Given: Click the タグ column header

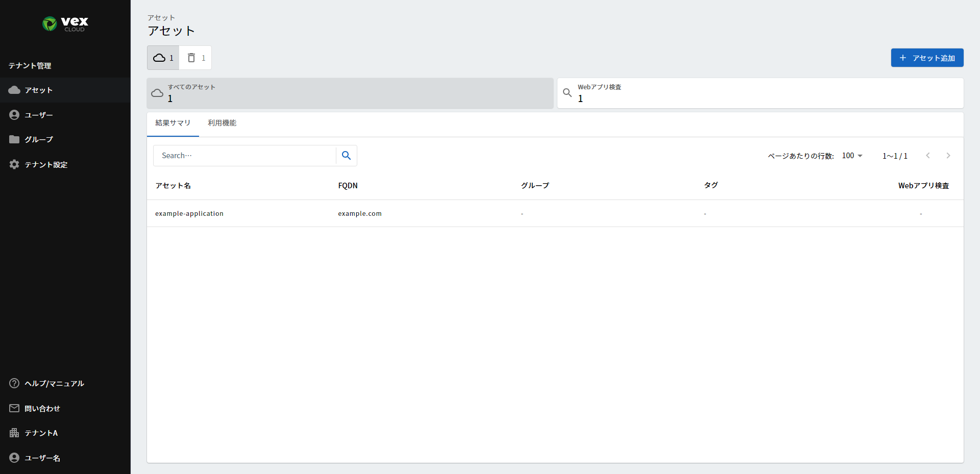Looking at the screenshot, I should pos(711,185).
